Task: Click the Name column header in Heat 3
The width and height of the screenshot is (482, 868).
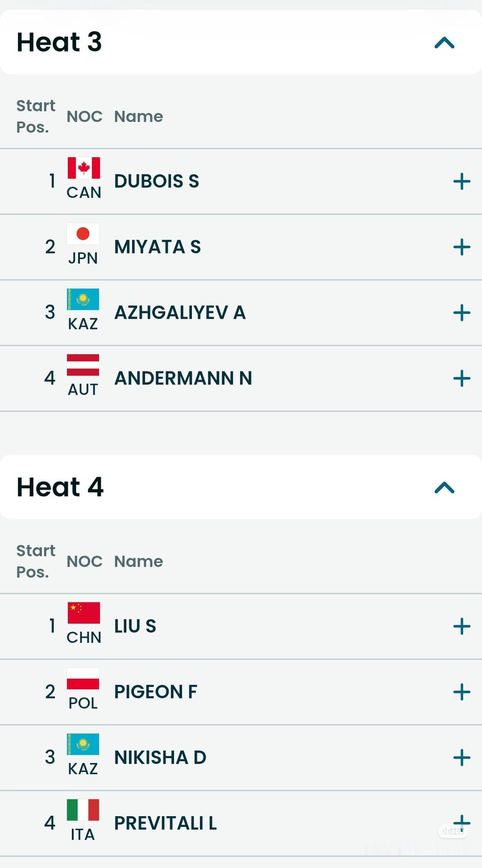Action: [138, 117]
